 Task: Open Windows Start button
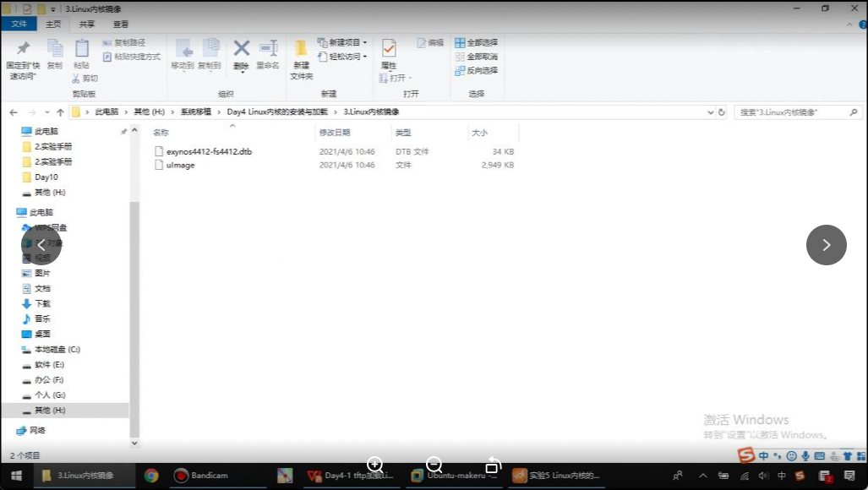(x=17, y=476)
